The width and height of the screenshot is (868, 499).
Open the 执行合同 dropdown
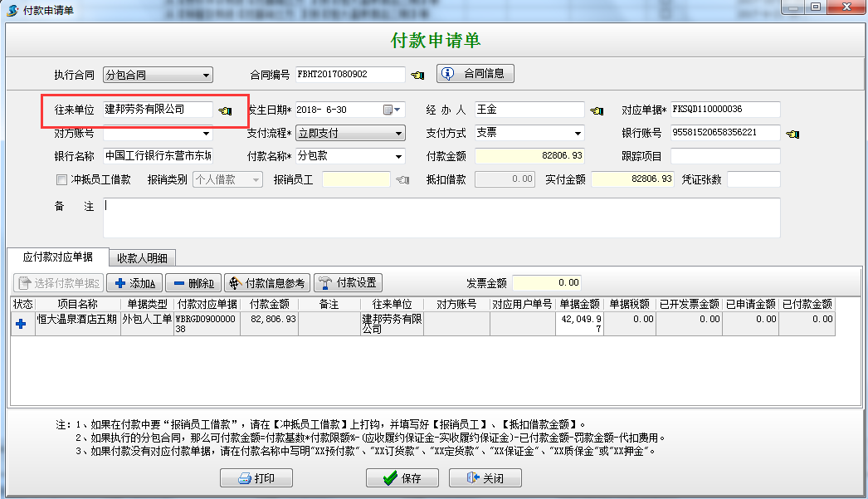(x=206, y=74)
